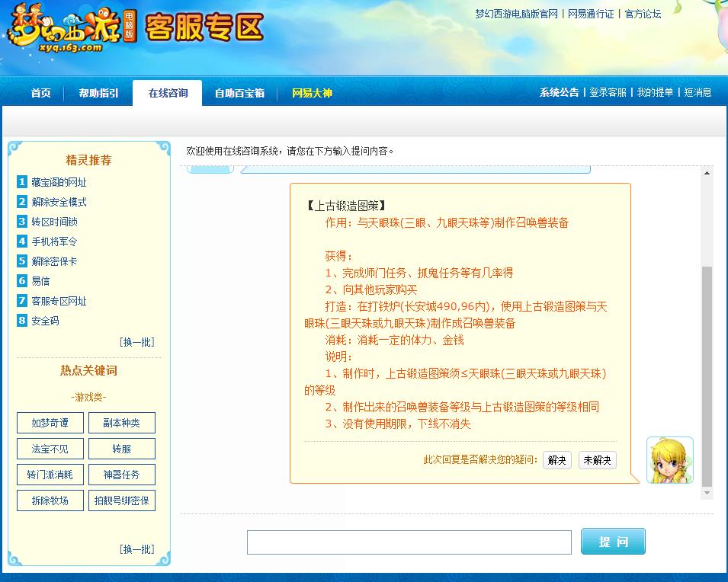The width and height of the screenshot is (728, 582).
Task: Mark the reply as 未解决
Action: (598, 460)
